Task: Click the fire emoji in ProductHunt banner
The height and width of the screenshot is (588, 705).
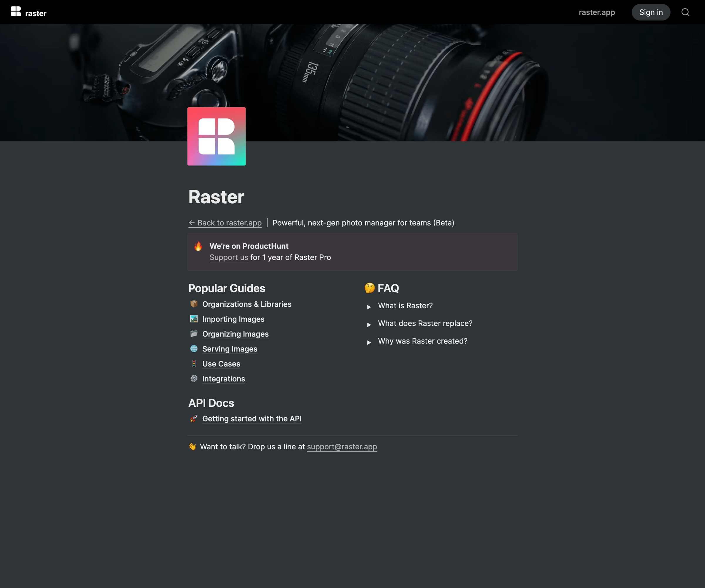Action: coord(198,246)
